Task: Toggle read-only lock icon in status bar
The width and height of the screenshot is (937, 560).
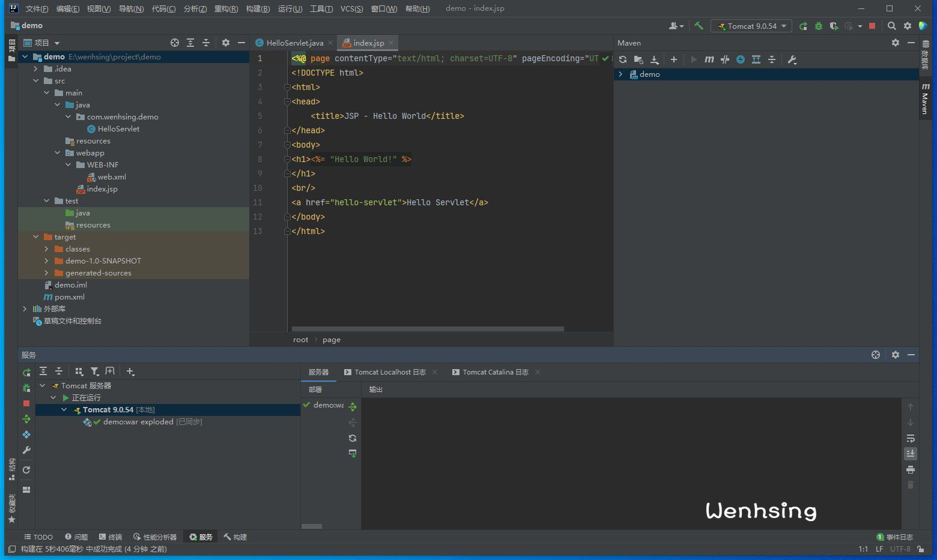Action: point(920,549)
